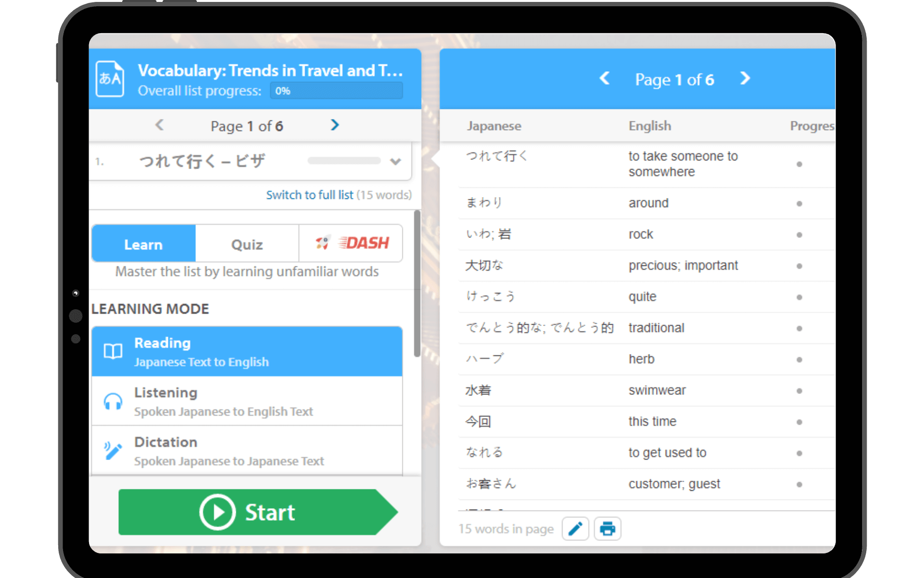The image size is (924, 578).
Task: Switch to the Quiz tab
Action: [247, 244]
